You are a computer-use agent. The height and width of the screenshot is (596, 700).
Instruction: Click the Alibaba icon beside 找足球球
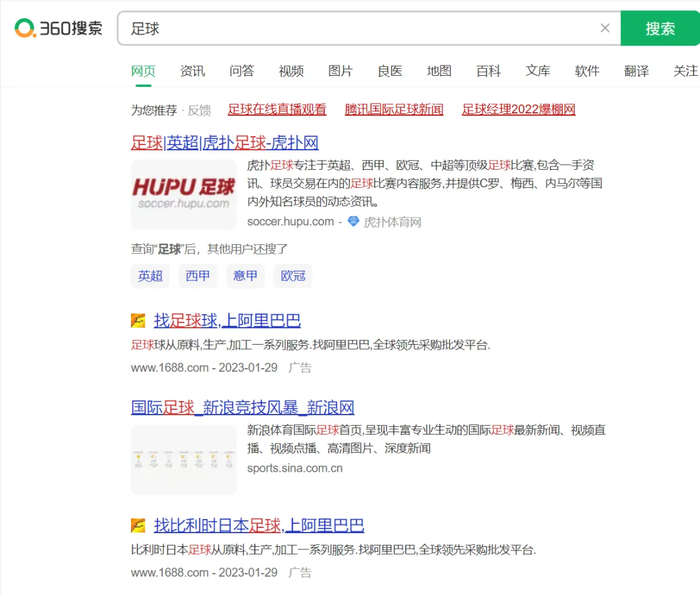coord(138,321)
